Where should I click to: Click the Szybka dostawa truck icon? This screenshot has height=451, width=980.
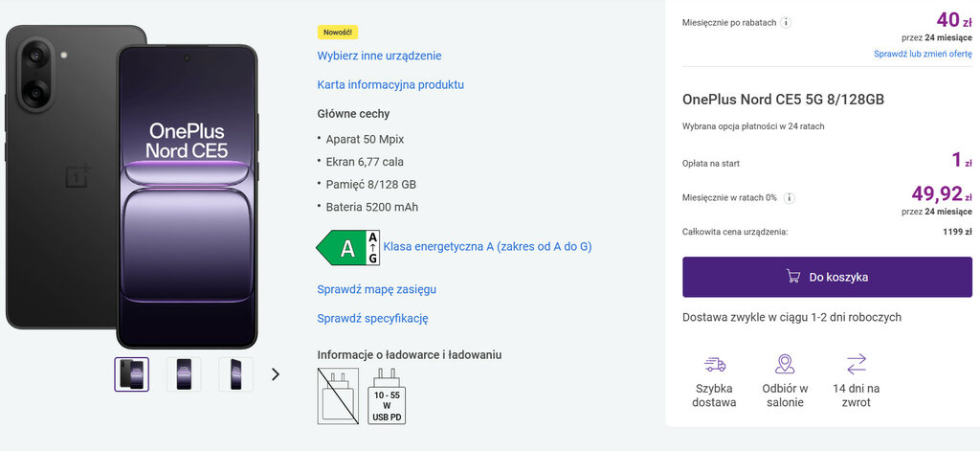[x=714, y=364]
